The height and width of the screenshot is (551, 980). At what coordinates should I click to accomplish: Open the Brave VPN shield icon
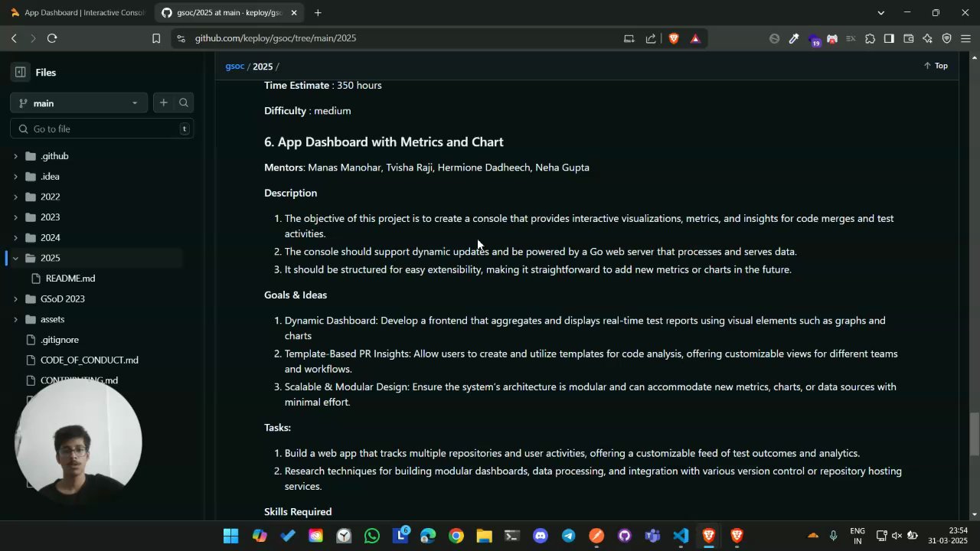pyautogui.click(x=946, y=38)
